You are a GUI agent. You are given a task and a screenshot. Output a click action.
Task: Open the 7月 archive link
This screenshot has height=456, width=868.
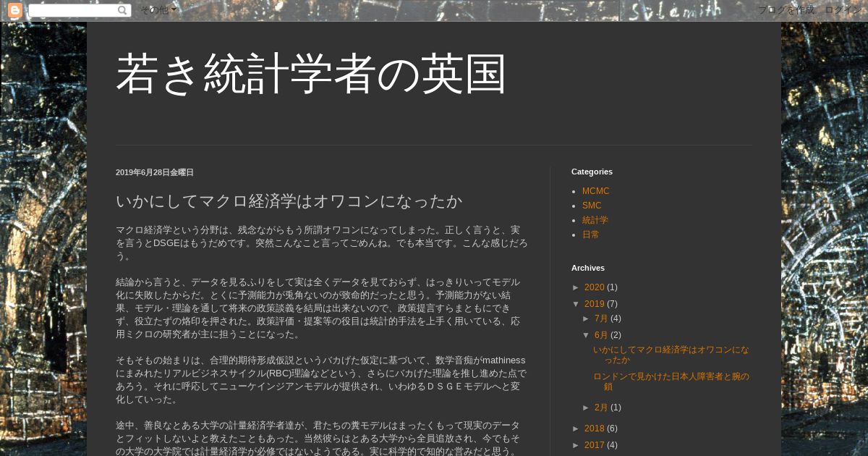[x=601, y=318]
